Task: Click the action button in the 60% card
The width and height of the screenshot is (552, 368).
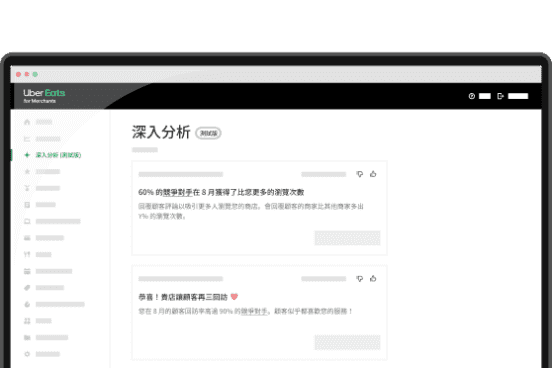Action: pyautogui.click(x=347, y=238)
